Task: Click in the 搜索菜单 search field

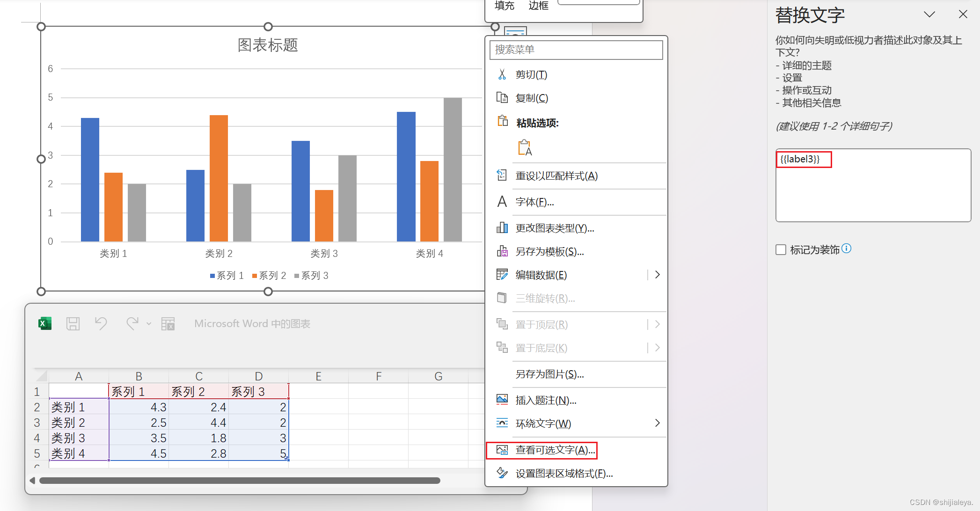Action: click(x=576, y=50)
